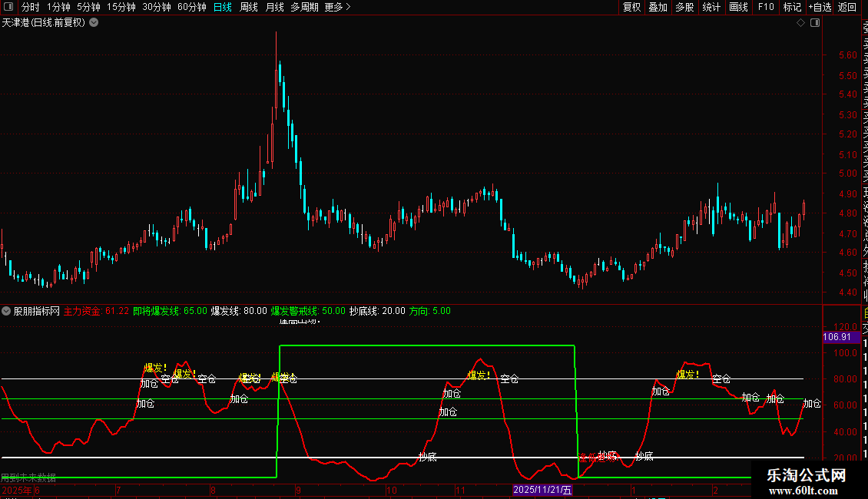Click the 4.40 price on the axis
Image resolution: width=868 pixels, height=499 pixels.
tap(847, 292)
